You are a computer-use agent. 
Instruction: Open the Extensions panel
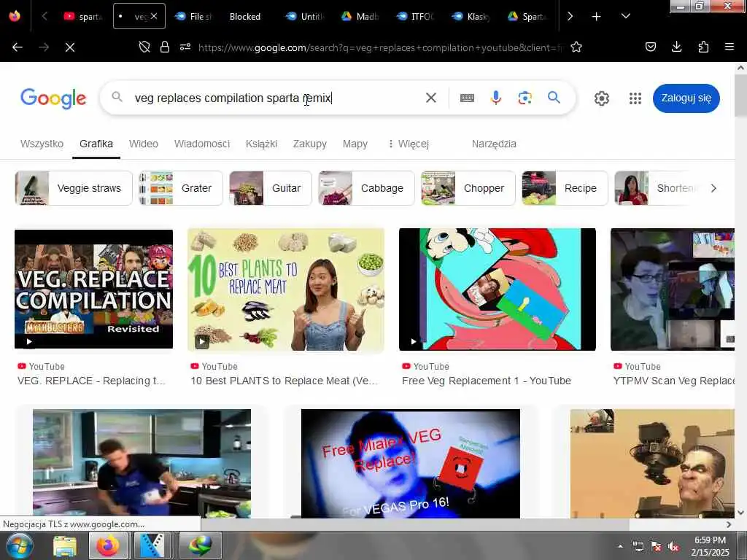(703, 47)
